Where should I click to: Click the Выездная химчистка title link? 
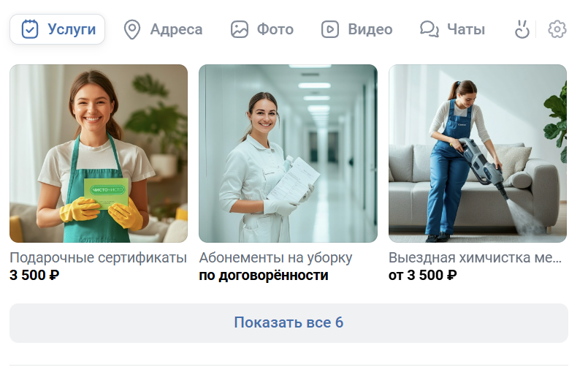475,258
